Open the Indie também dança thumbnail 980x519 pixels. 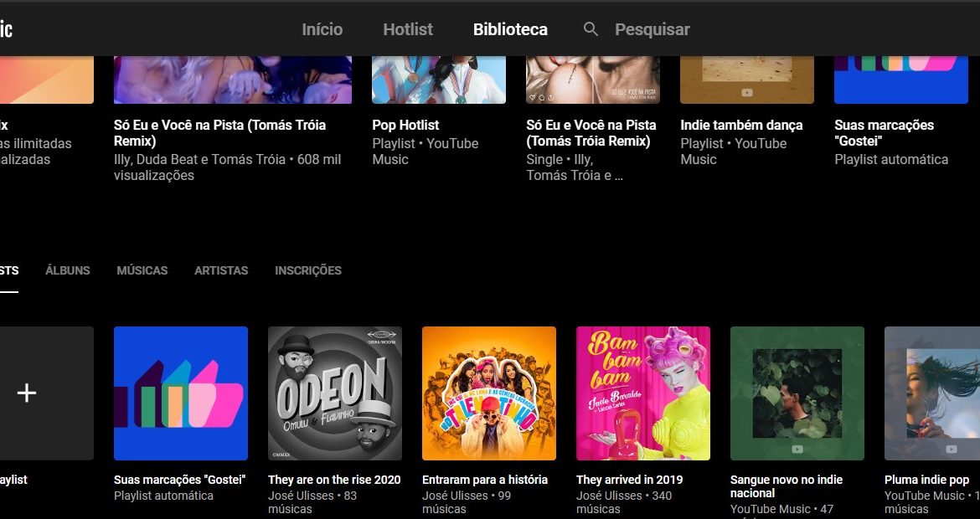747,80
